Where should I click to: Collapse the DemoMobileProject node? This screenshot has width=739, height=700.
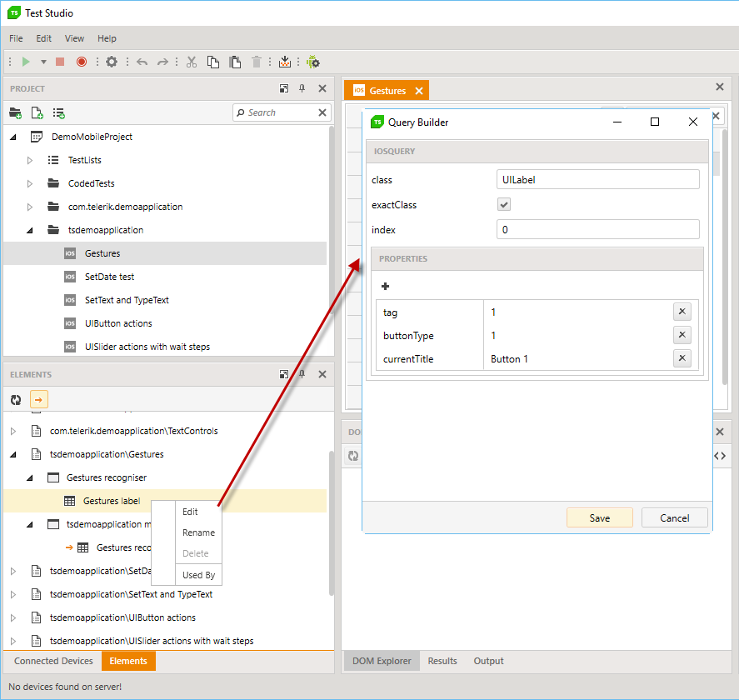coord(13,137)
